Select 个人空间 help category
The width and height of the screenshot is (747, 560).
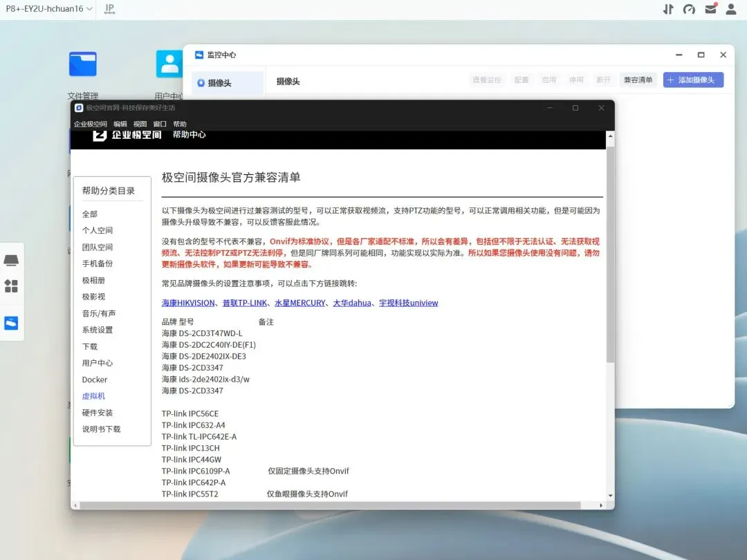tap(98, 230)
